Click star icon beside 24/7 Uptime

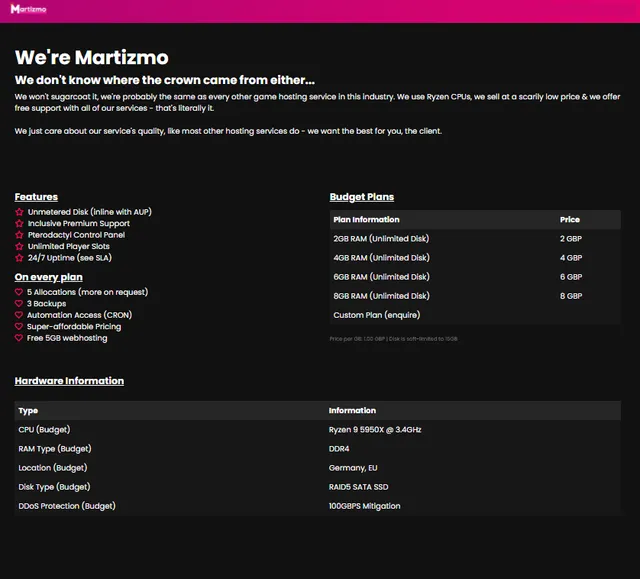click(19, 257)
